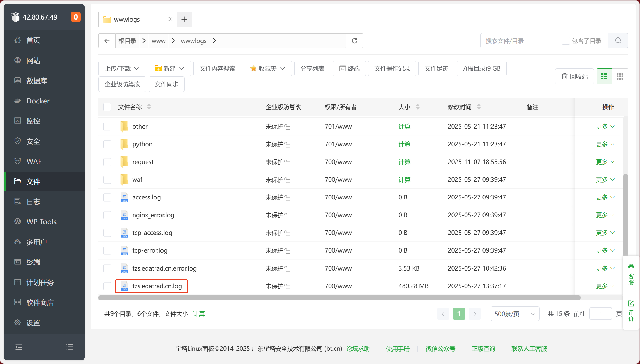This screenshot has width=640, height=364.
Task: Open Docker in the sidebar
Action: 38,101
